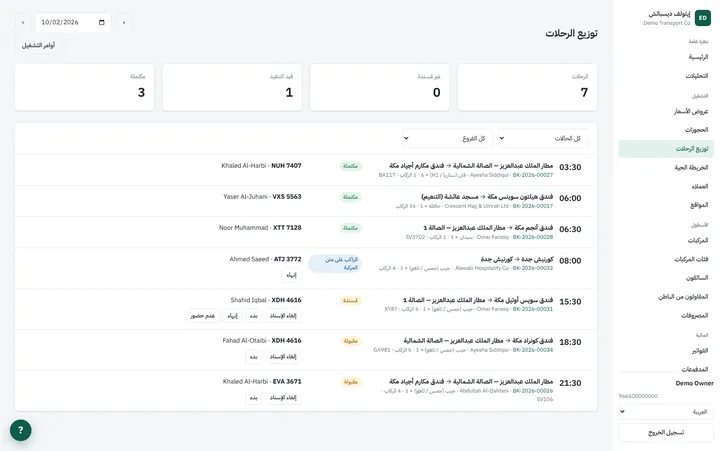Image resolution: width=720 pixels, height=451 pixels.
Task: Open booking link BK-2026-00032
Action: click(x=533, y=268)
